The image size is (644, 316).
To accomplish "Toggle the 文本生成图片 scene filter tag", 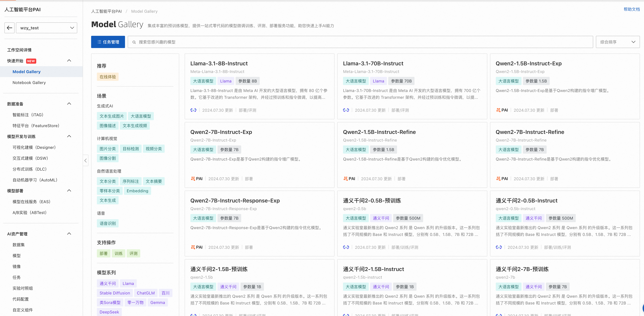I will click(x=111, y=116).
